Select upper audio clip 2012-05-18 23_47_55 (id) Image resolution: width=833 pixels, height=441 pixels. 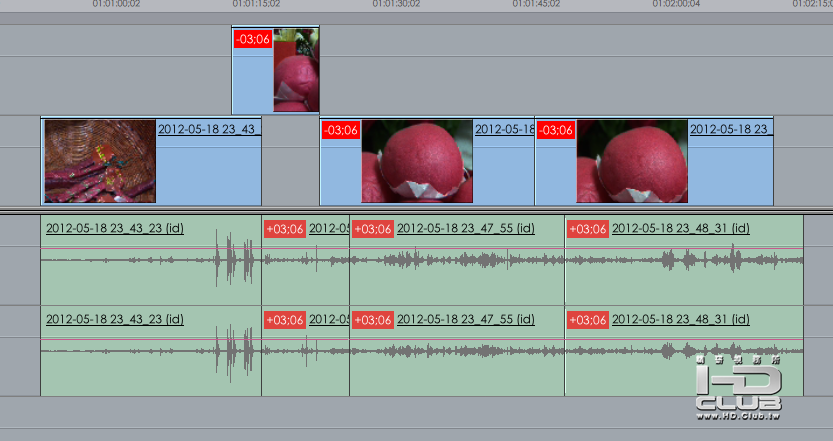pos(457,260)
